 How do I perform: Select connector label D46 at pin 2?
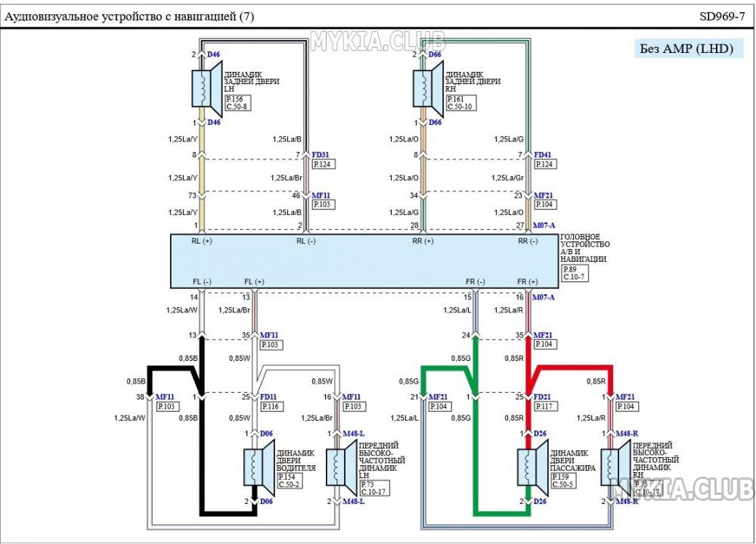tap(214, 54)
